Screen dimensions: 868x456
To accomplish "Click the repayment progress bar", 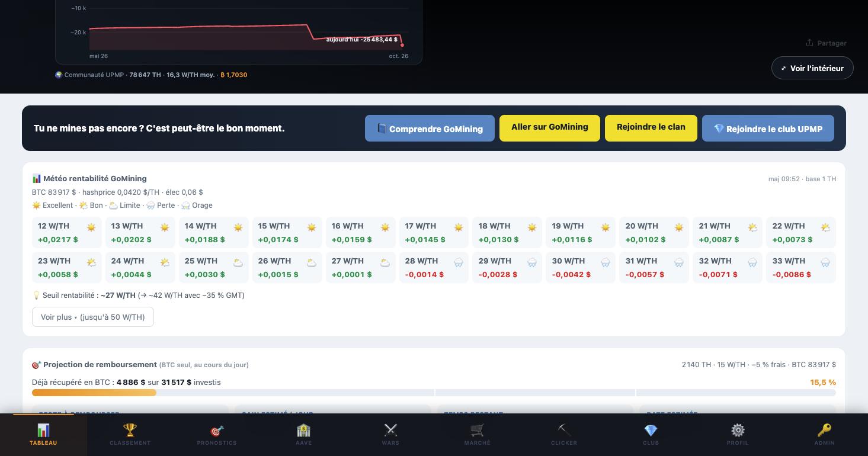I will tap(434, 393).
